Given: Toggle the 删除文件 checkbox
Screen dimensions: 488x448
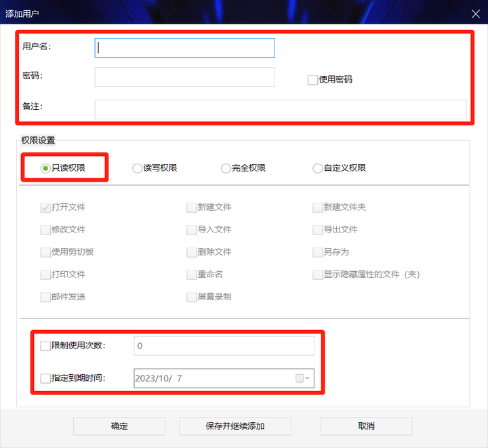Looking at the screenshot, I should (x=191, y=252).
